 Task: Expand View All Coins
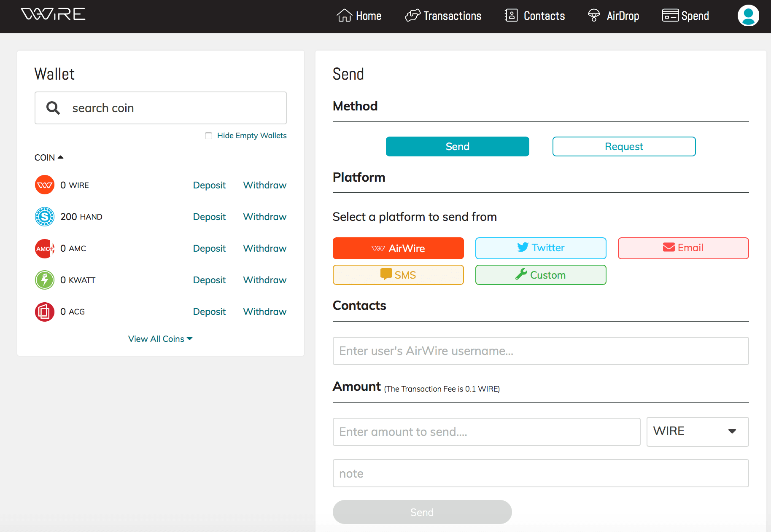coord(160,339)
